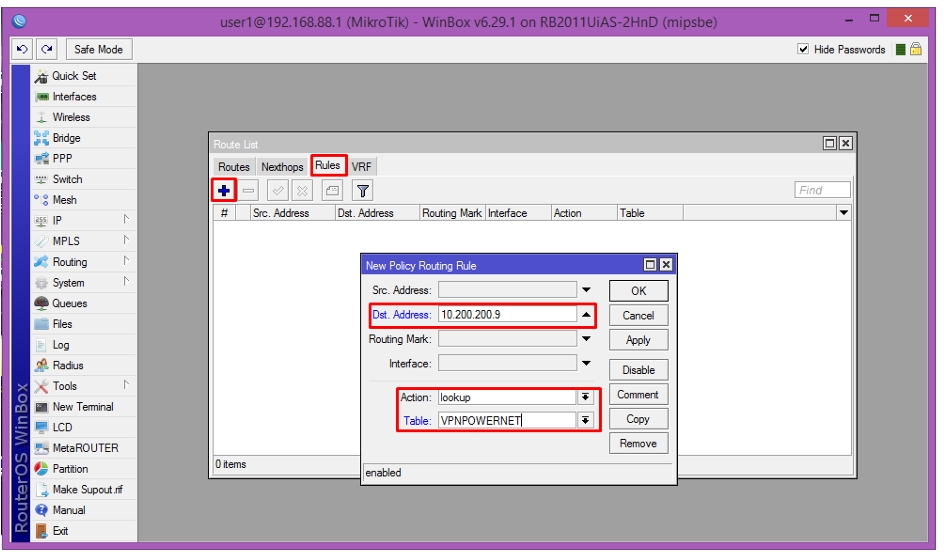Open the column selector dropdown arrow
The height and width of the screenshot is (557, 944).
843,213
